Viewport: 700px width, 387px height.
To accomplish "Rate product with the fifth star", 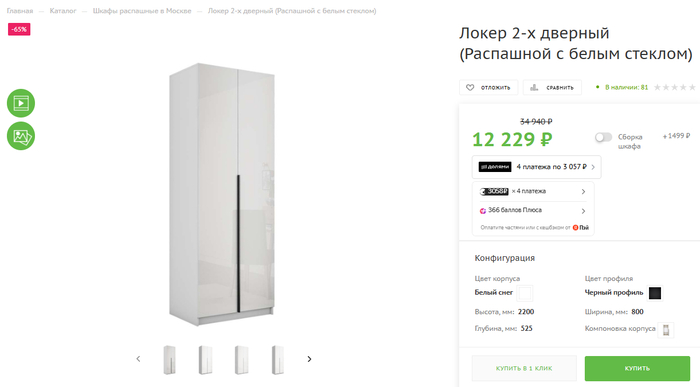I will [x=692, y=87].
